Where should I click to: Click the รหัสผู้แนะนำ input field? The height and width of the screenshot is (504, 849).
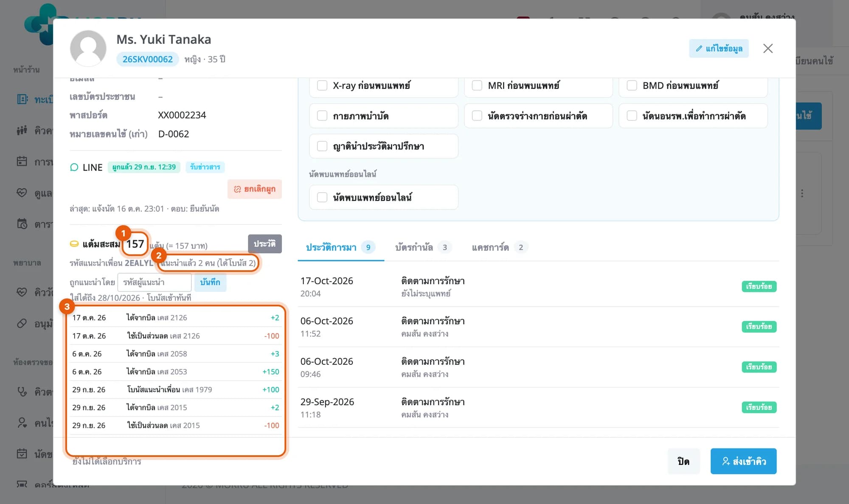pyautogui.click(x=155, y=282)
